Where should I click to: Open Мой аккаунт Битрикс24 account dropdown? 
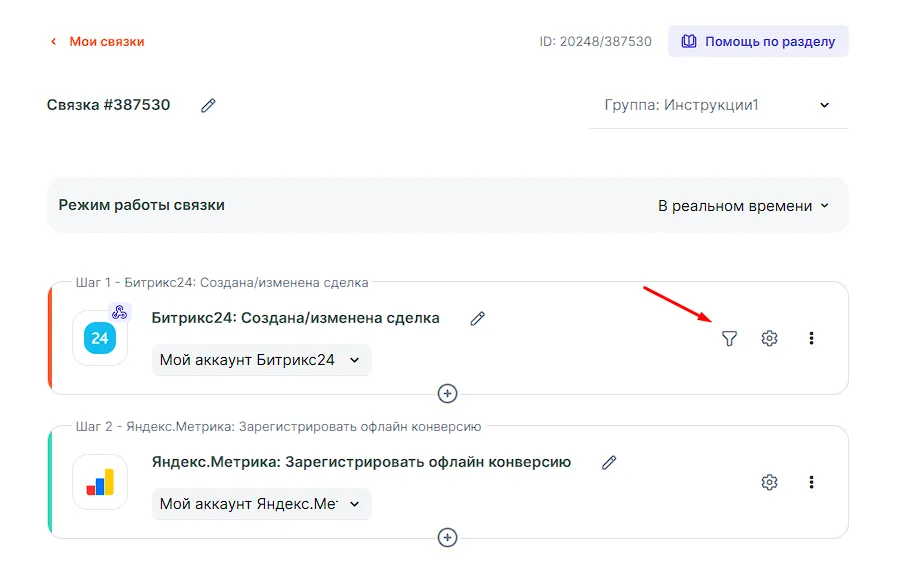point(261,360)
